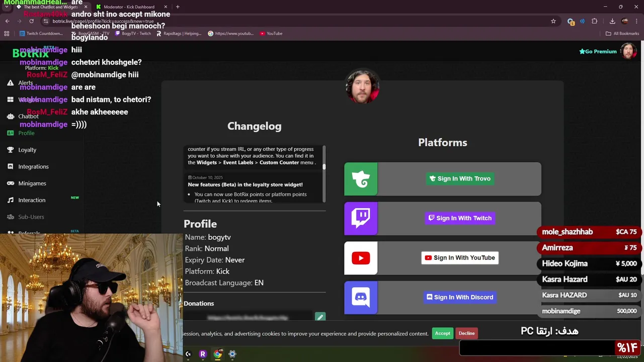Open the purple R app in taskbar
The width and height of the screenshot is (644, 362).
(203, 354)
